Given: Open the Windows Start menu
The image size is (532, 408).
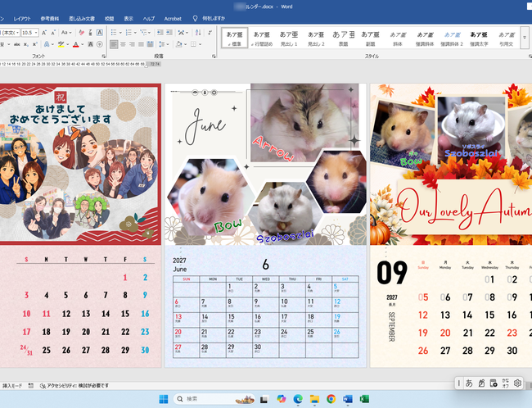Looking at the screenshot, I should [x=164, y=399].
